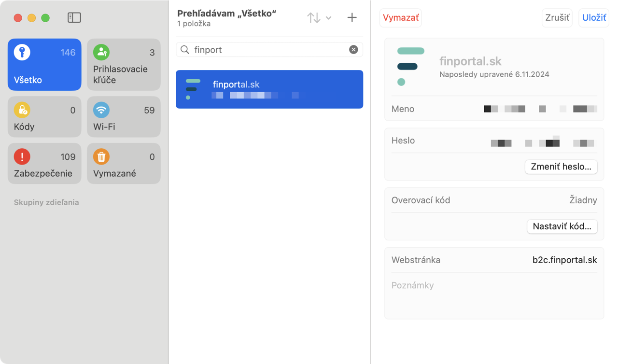Click the Vymazať delete button
This screenshot has height=364, width=618.
point(401,18)
